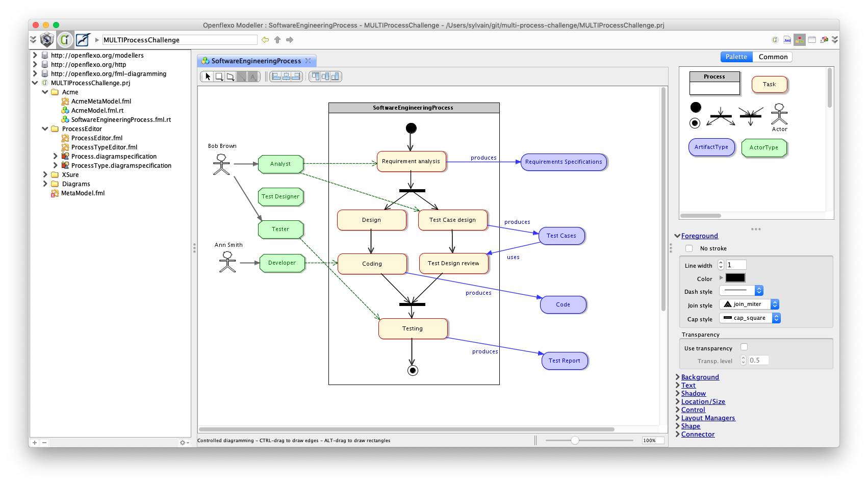868x485 pixels.
Task: Switch to the Palette tab
Action: 736,57
